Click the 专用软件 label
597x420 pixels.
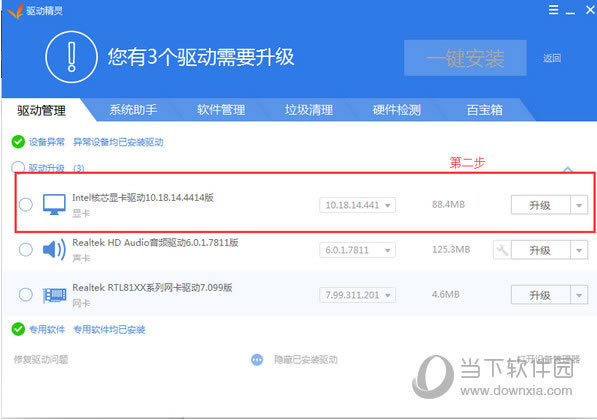click(47, 329)
